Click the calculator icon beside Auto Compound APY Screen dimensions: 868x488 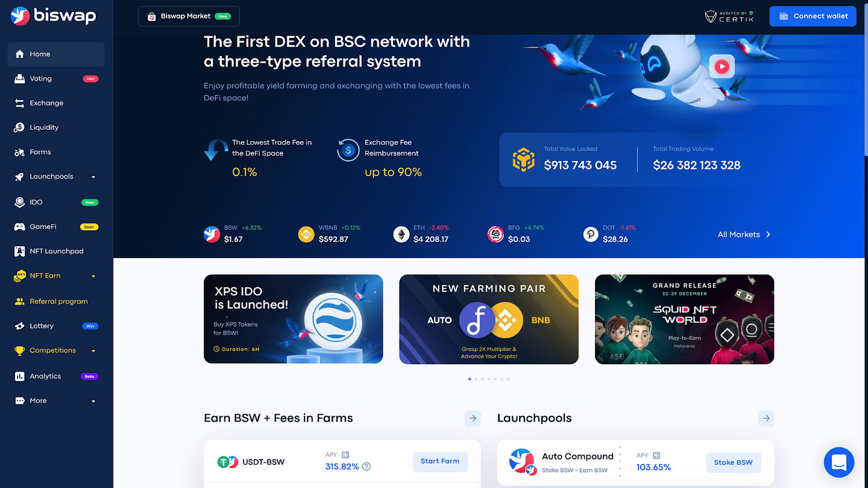pyautogui.click(x=656, y=455)
